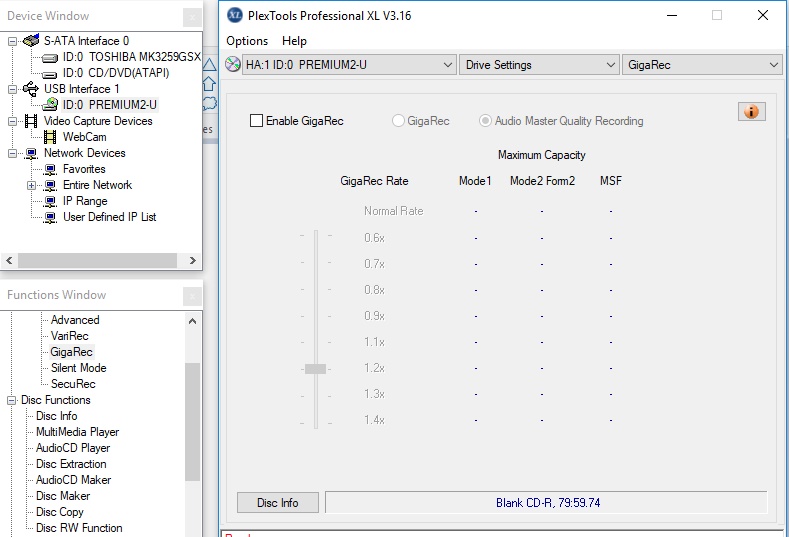
Task: Close the Functions Window panel
Action: 192,297
